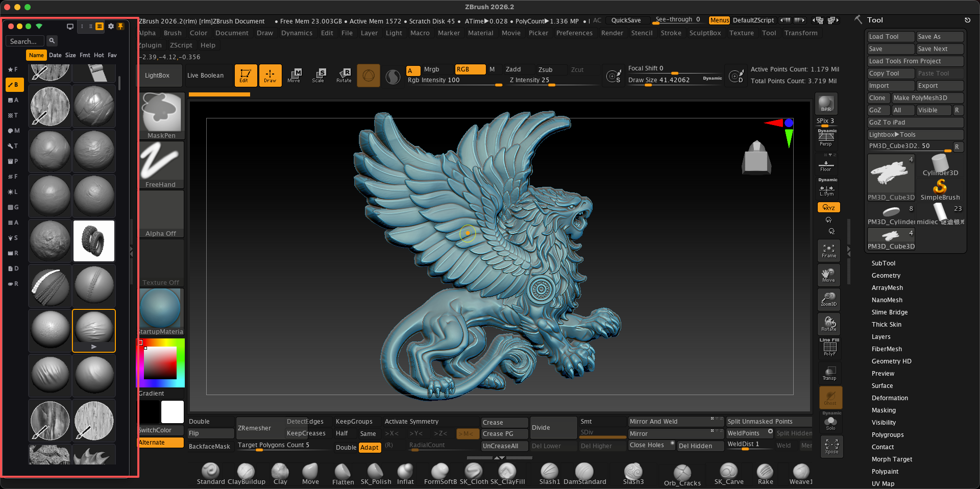Click the QuickSave button
980x489 pixels.
pyautogui.click(x=626, y=20)
